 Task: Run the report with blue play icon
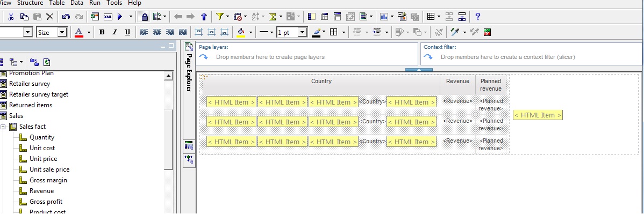click(x=120, y=17)
